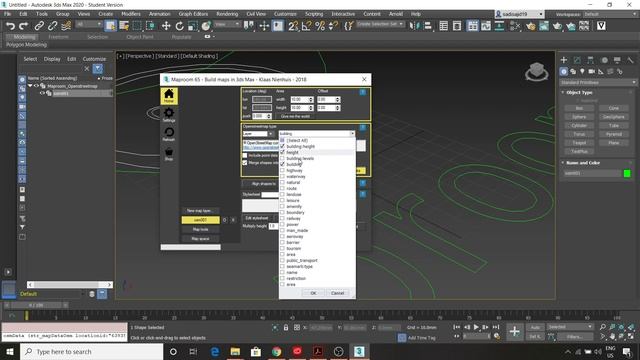Open the Create Selection Set dropdown
The image size is (640, 360).
click(x=380, y=24)
